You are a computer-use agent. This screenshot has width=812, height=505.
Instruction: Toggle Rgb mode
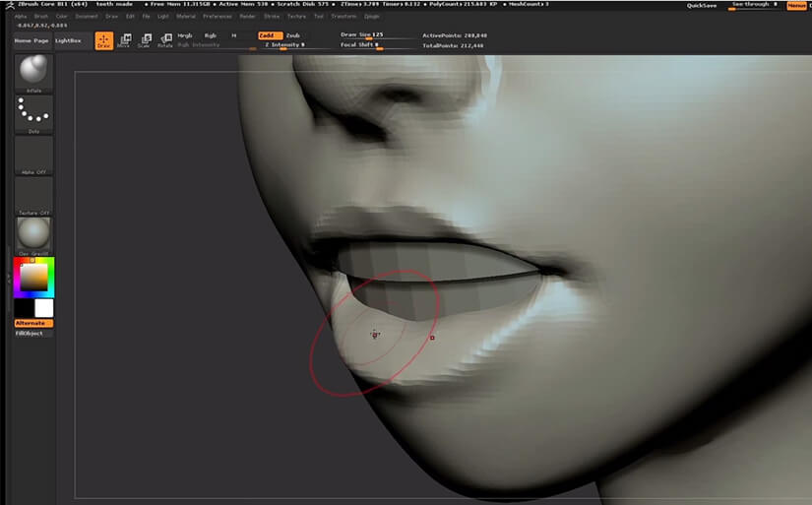click(x=211, y=35)
